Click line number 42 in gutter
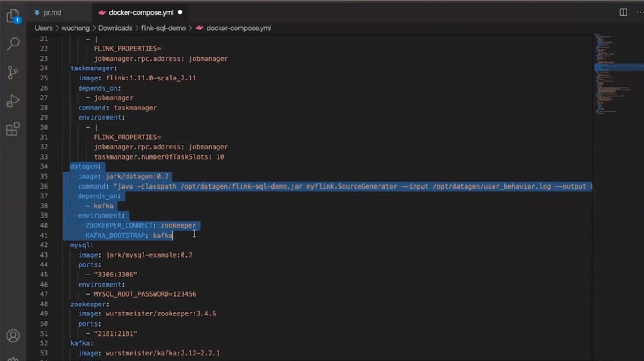Image resolution: width=644 pixels, height=361 pixels. click(44, 245)
